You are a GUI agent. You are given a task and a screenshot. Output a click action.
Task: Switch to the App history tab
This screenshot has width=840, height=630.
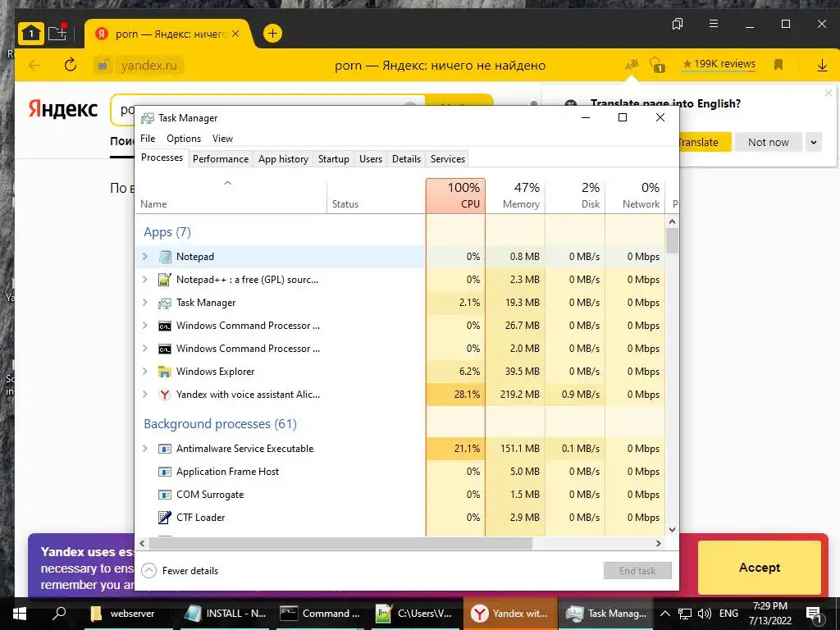click(283, 158)
